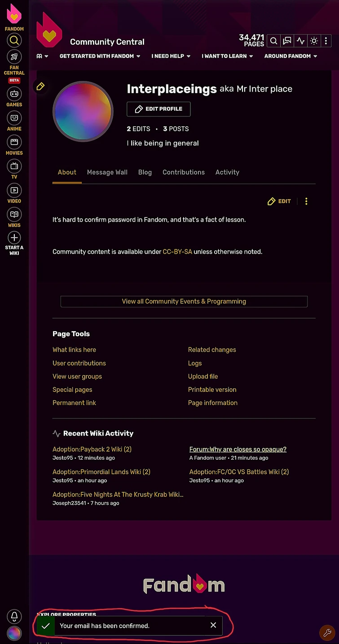Switch to the Contributions tab

click(x=184, y=172)
